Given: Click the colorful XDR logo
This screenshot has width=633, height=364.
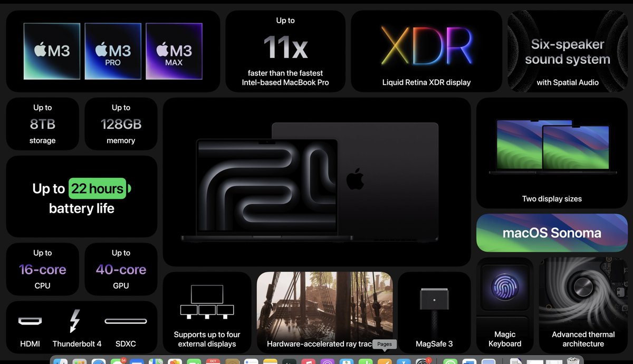Looking at the screenshot, I should (x=426, y=46).
